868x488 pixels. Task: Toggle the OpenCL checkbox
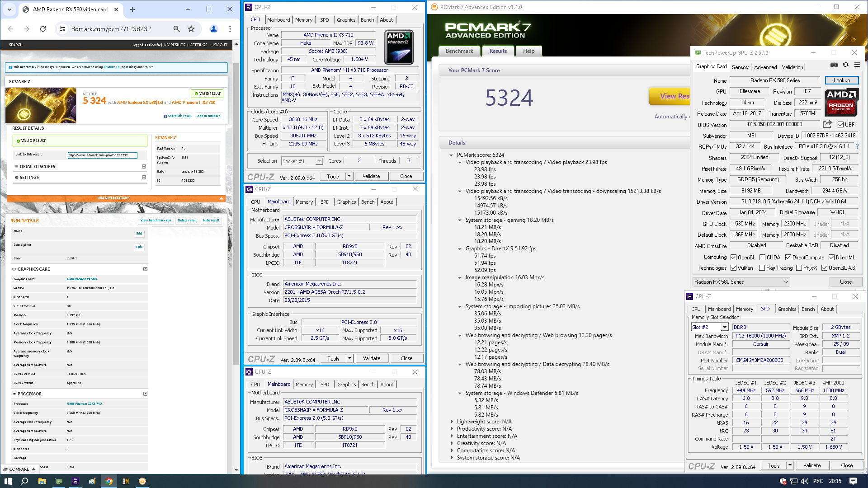point(733,258)
